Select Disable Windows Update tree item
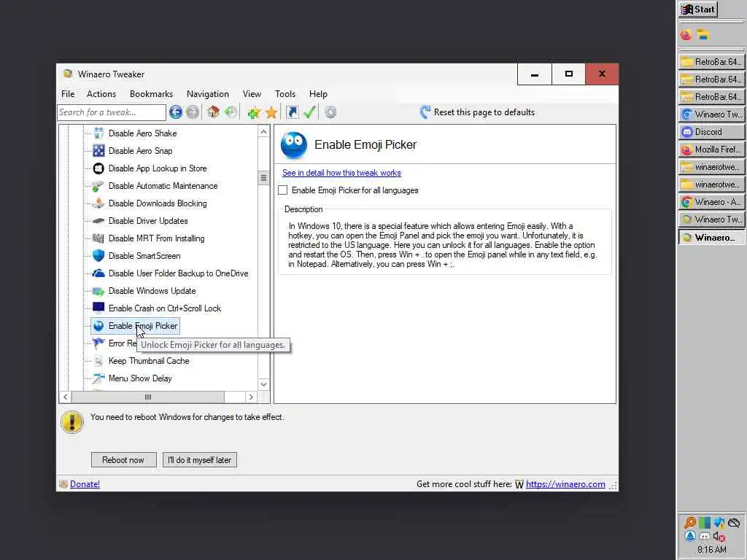Image resolution: width=747 pixels, height=560 pixels. point(152,291)
